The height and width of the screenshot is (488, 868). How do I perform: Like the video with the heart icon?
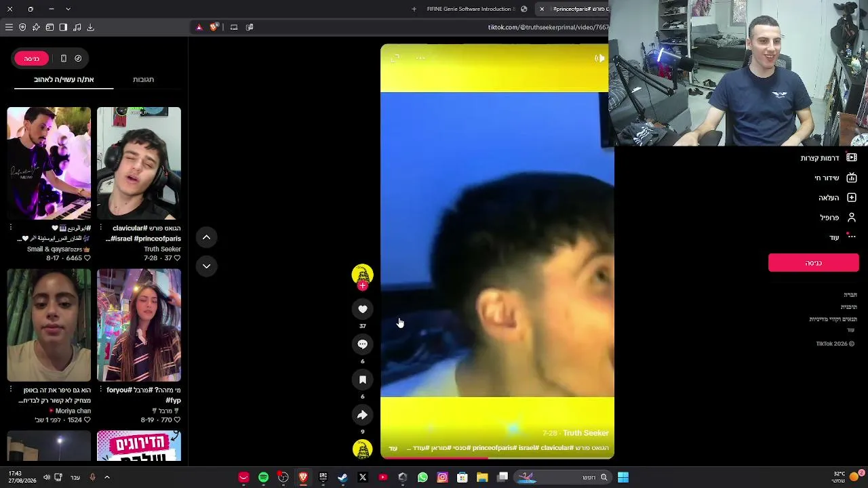coord(363,309)
